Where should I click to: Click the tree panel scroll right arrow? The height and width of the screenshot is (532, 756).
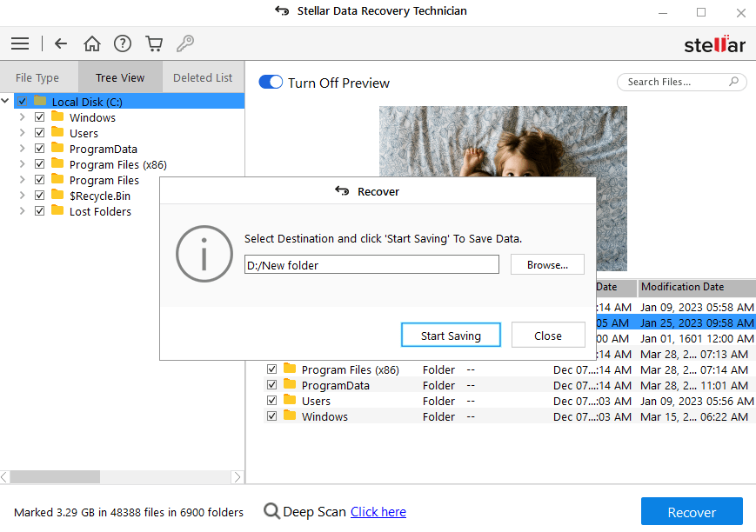(238, 477)
